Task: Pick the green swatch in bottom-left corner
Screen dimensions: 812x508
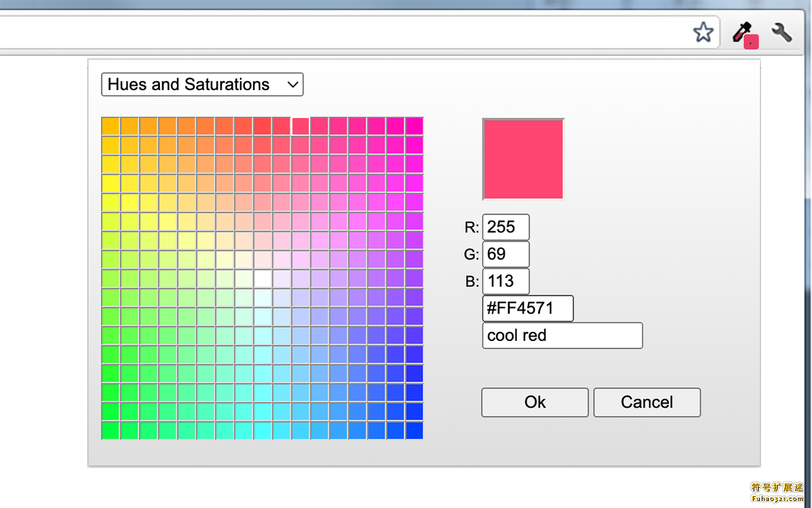Action: point(110,431)
